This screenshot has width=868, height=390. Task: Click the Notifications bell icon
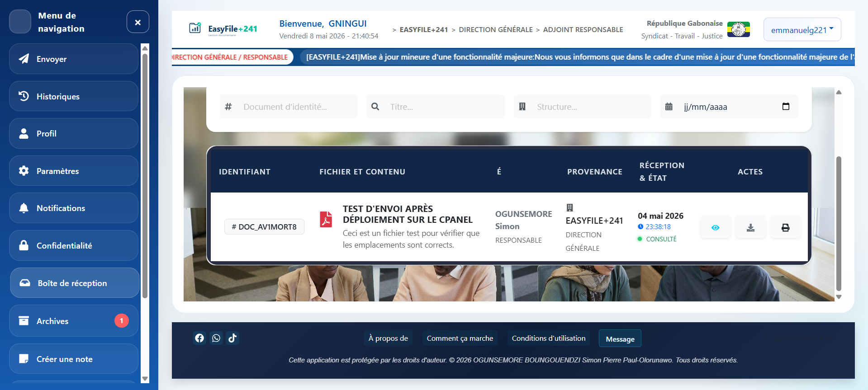point(24,208)
